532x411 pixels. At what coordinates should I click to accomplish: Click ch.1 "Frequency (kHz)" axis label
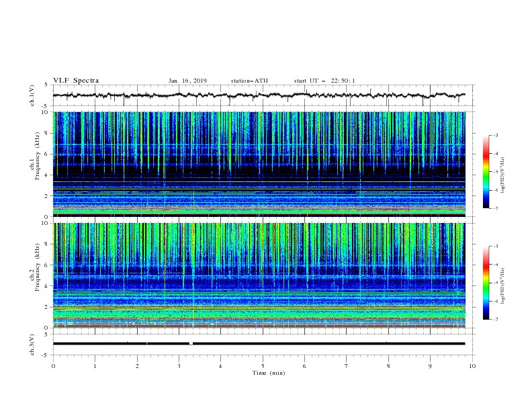(38, 156)
